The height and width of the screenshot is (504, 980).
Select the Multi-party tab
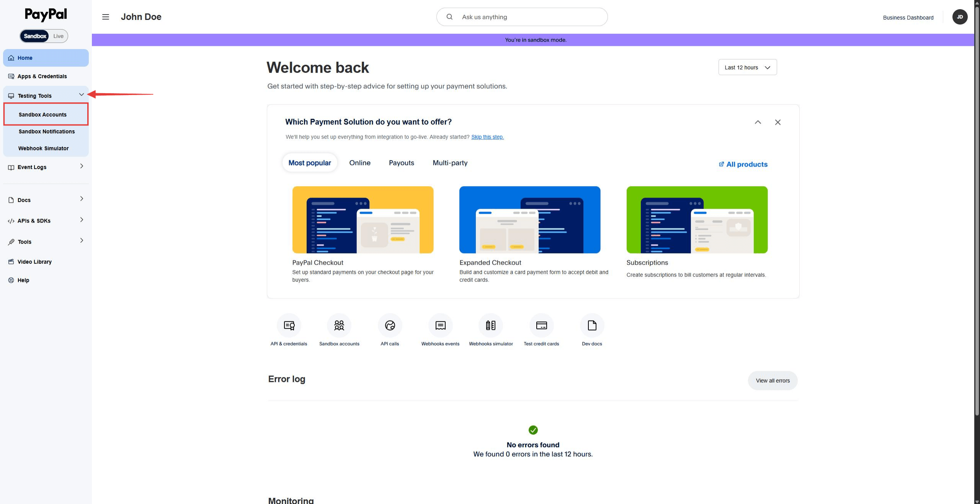(450, 162)
